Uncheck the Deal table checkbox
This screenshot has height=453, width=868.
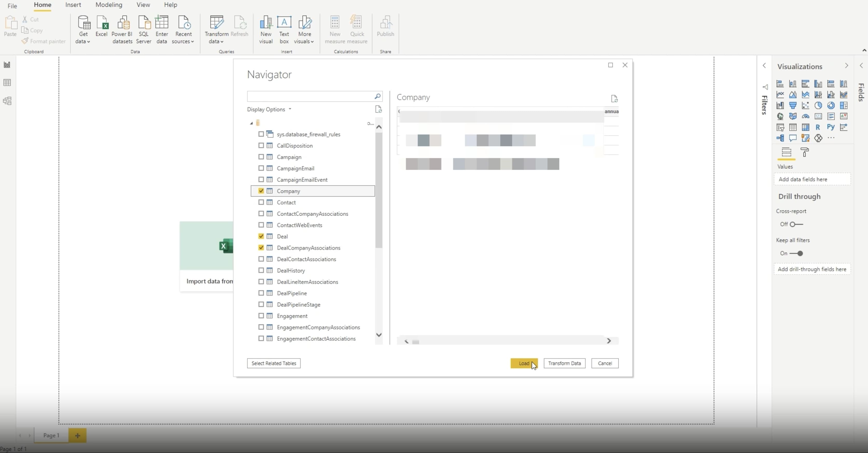[x=261, y=236]
